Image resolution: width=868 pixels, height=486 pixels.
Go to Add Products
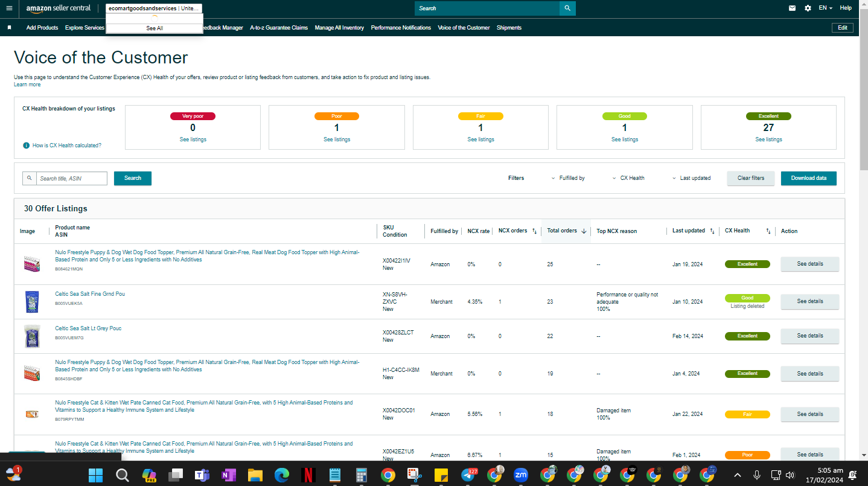pyautogui.click(x=42, y=28)
